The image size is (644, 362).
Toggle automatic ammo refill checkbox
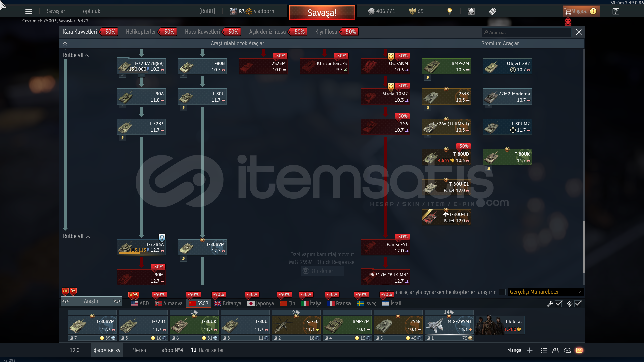[578, 304]
